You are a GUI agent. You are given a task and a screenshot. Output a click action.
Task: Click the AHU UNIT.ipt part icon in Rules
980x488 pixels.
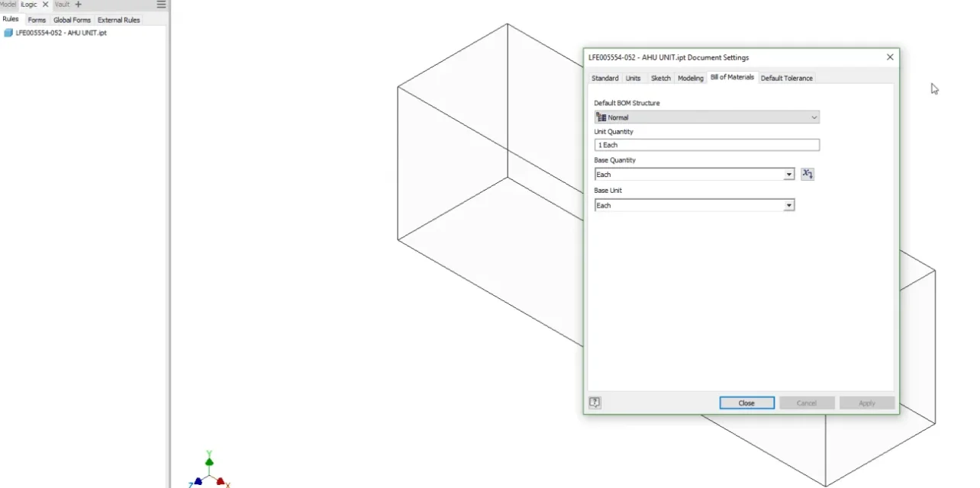point(8,33)
